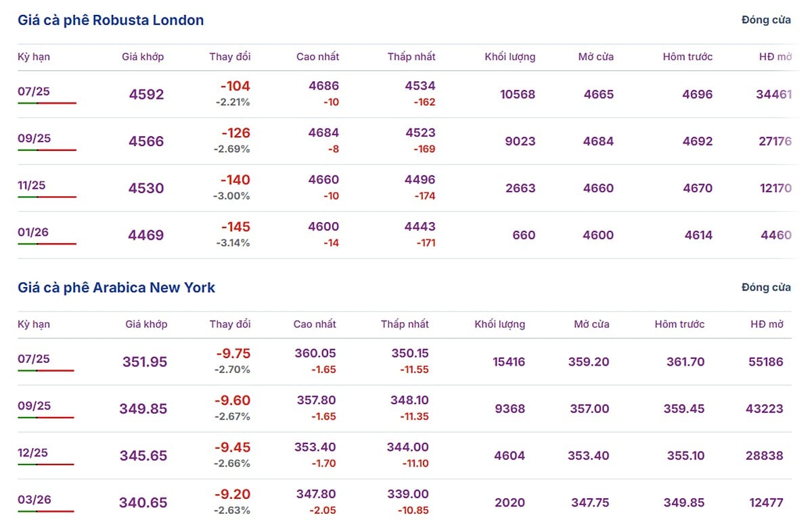
Task: Click the Giá cà phê Robusta London heading
Action: (x=110, y=20)
